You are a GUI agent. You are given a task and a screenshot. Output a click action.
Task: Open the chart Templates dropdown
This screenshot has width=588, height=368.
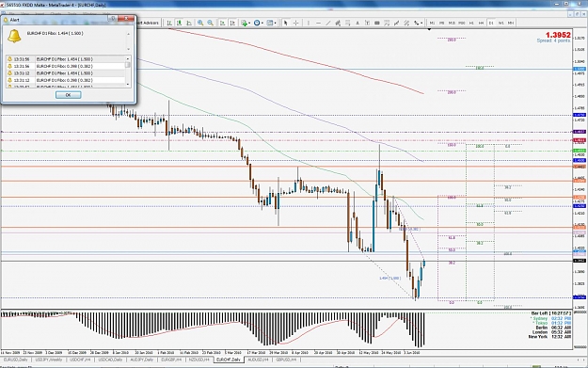pyautogui.click(x=271, y=23)
